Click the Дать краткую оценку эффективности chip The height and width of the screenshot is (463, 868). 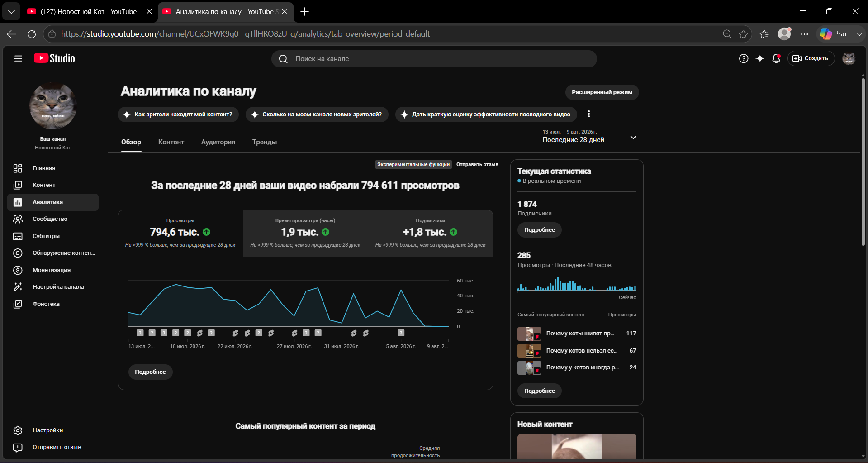click(486, 115)
